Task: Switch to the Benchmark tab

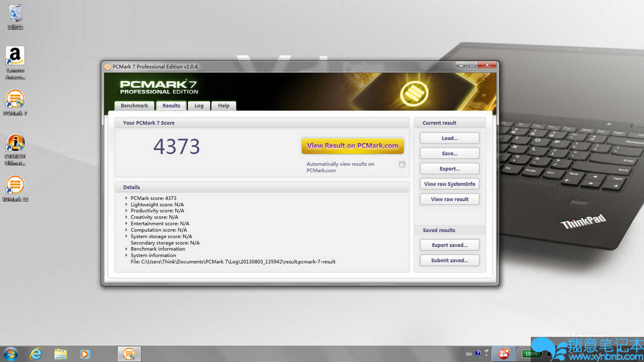Action: pyautogui.click(x=134, y=106)
